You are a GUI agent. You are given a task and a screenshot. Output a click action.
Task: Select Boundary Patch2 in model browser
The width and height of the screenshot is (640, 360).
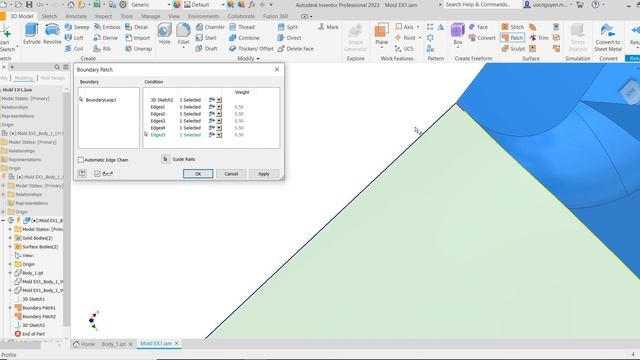(39, 316)
